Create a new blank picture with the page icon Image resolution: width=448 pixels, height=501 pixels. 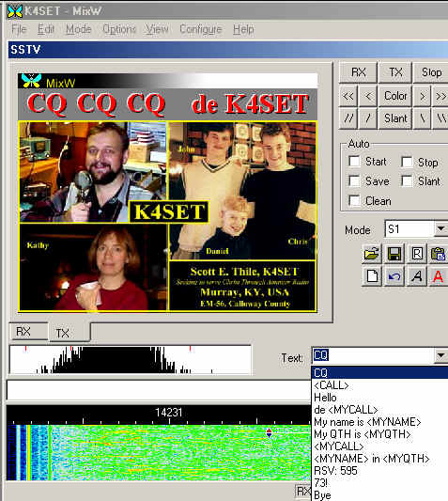click(x=372, y=276)
